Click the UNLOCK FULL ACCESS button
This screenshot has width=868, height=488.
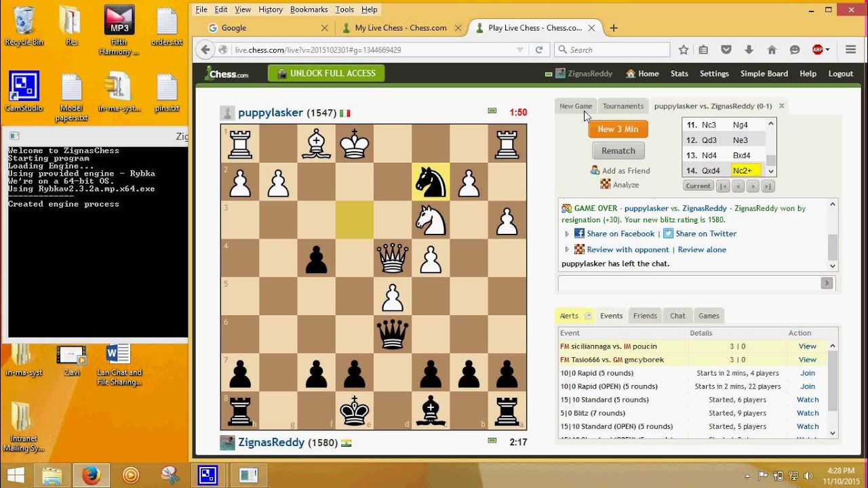[326, 73]
